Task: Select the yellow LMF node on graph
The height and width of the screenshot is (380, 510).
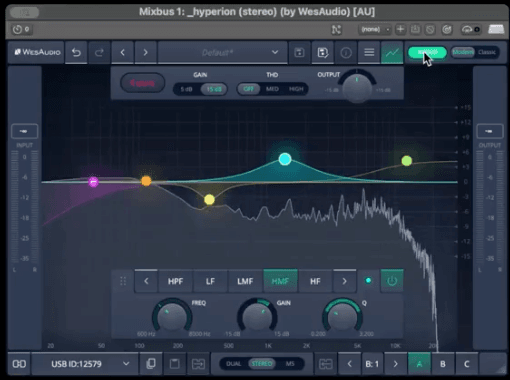Action: (x=209, y=200)
